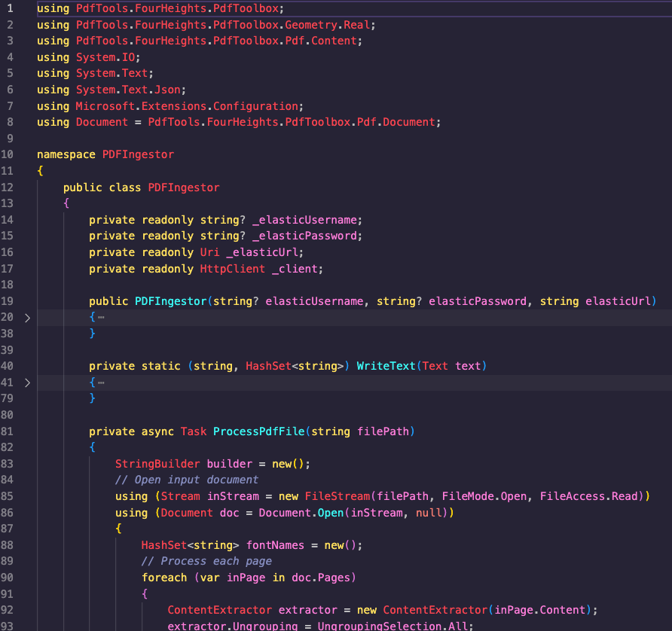Click 'FileAccess.Read' on line 85

[589, 496]
